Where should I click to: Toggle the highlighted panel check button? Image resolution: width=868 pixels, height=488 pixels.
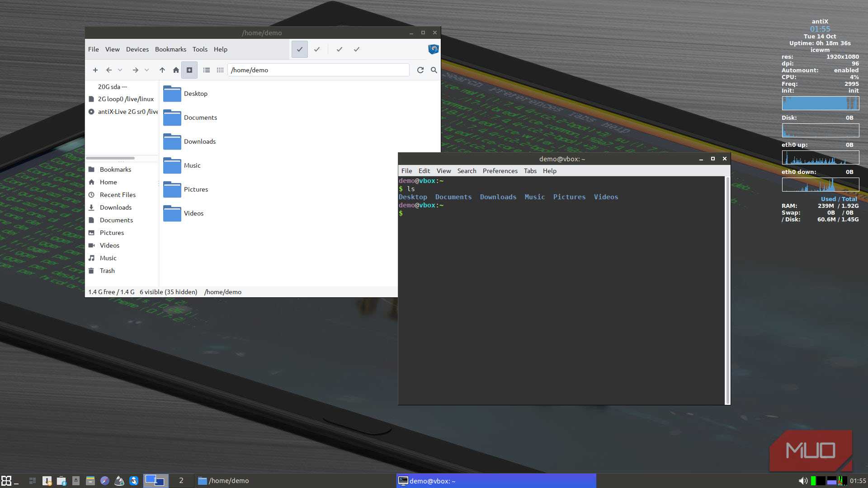point(299,49)
